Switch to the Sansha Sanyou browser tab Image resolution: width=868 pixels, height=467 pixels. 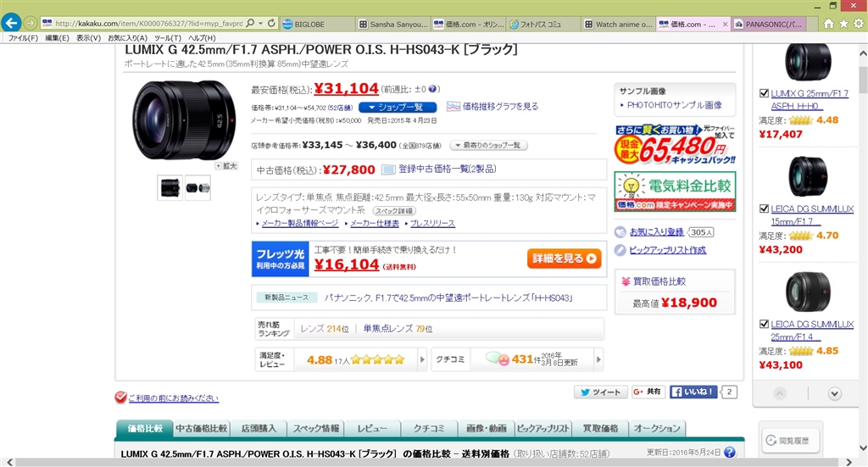pos(393,25)
